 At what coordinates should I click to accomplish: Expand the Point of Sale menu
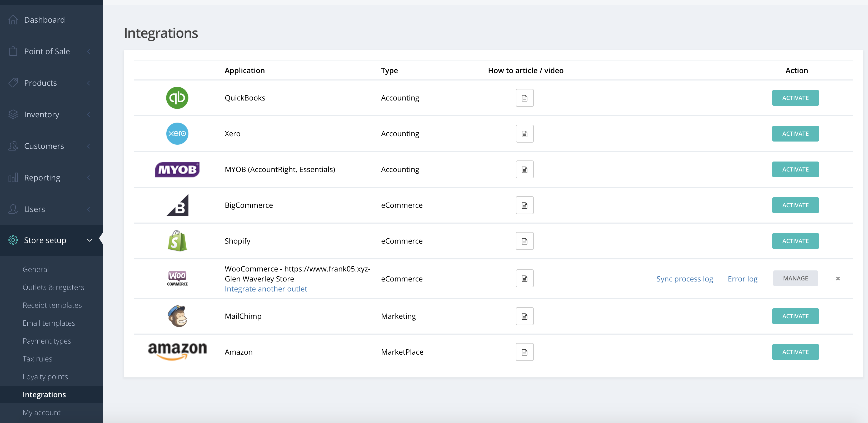47,52
